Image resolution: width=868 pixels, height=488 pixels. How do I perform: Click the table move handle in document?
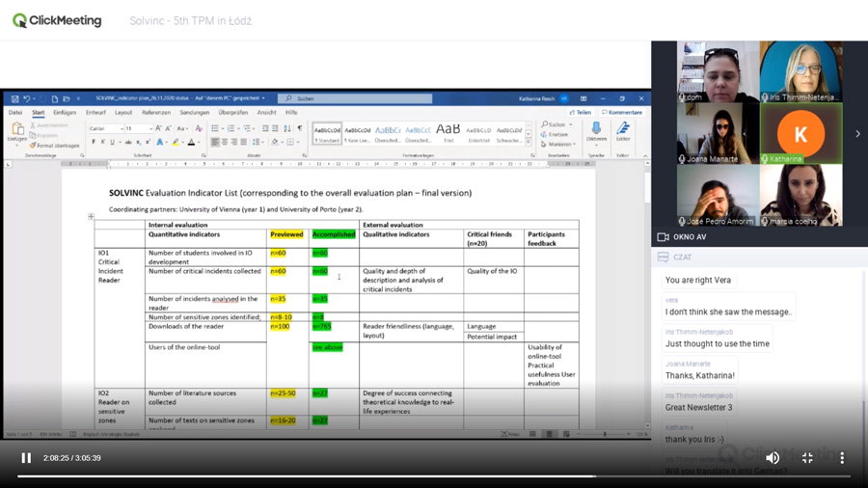[91, 216]
